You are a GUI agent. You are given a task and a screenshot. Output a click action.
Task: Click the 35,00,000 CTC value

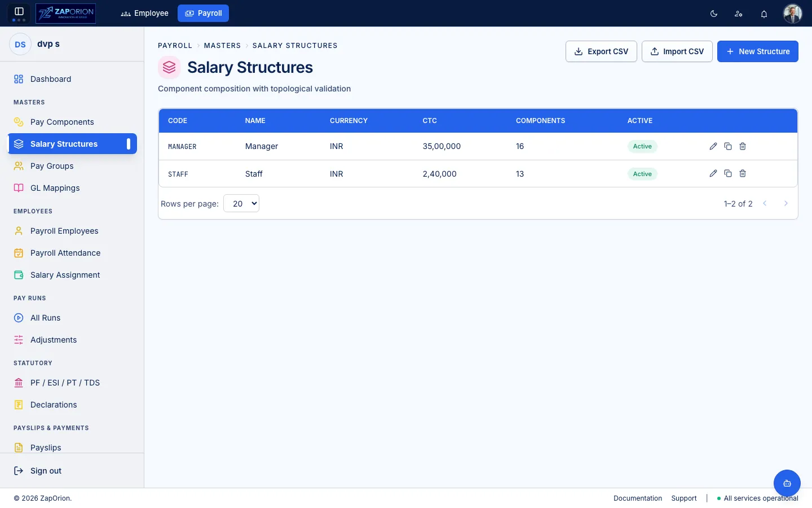442,146
